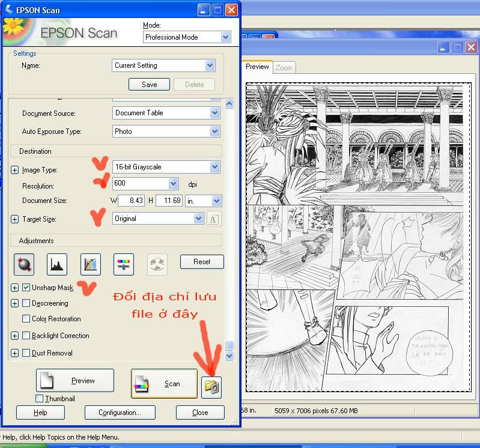Expand the Unsharp Mask options
The height and width of the screenshot is (448, 480).
click(x=14, y=287)
